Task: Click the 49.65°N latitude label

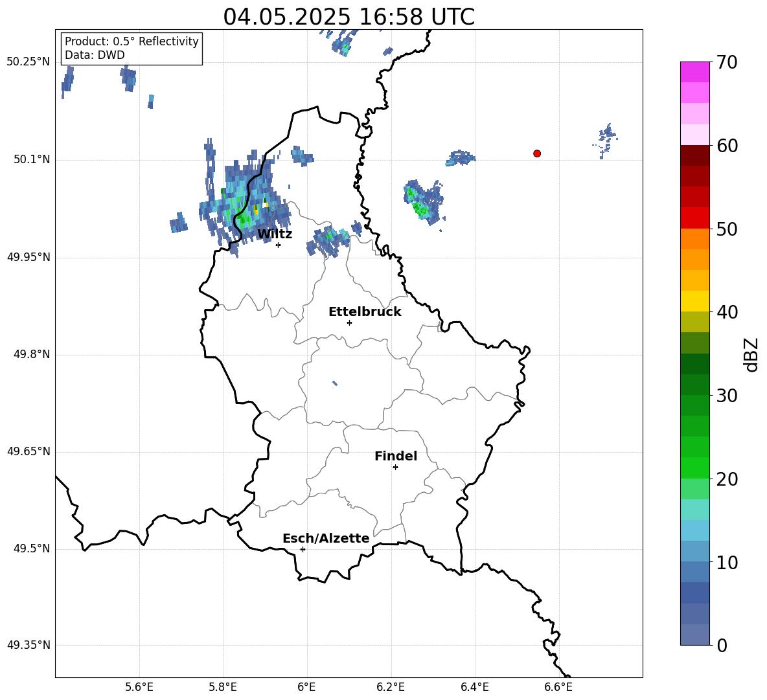Action: 29,451
